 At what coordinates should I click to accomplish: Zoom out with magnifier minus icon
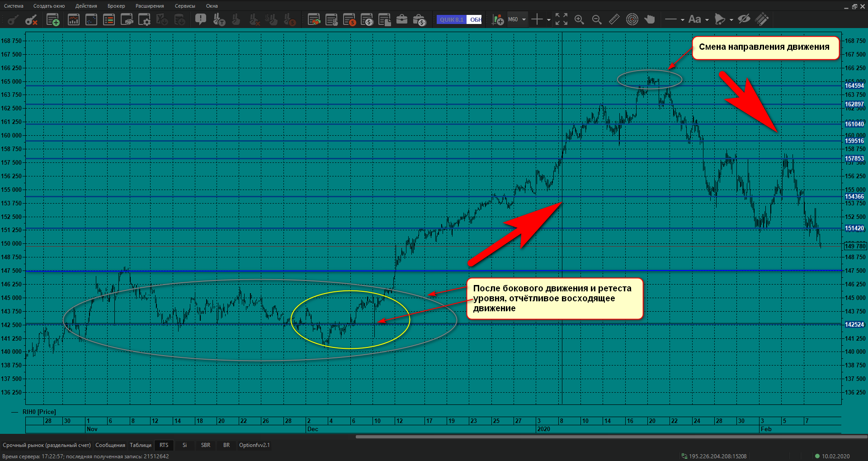[597, 19]
